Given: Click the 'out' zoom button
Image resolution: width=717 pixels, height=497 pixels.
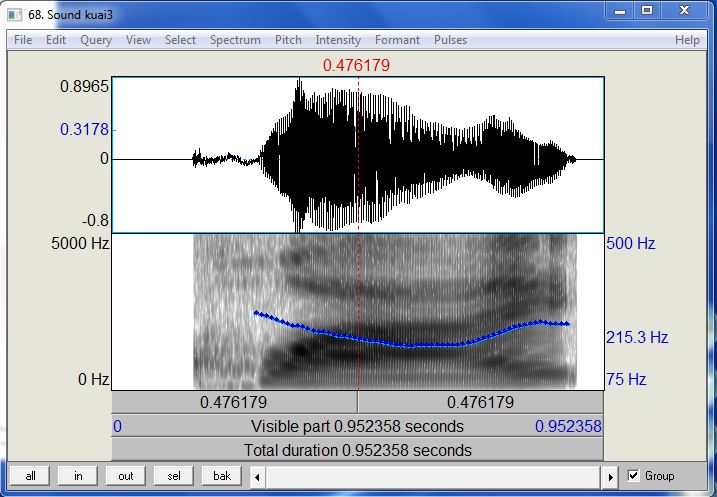Looking at the screenshot, I should [x=126, y=476].
